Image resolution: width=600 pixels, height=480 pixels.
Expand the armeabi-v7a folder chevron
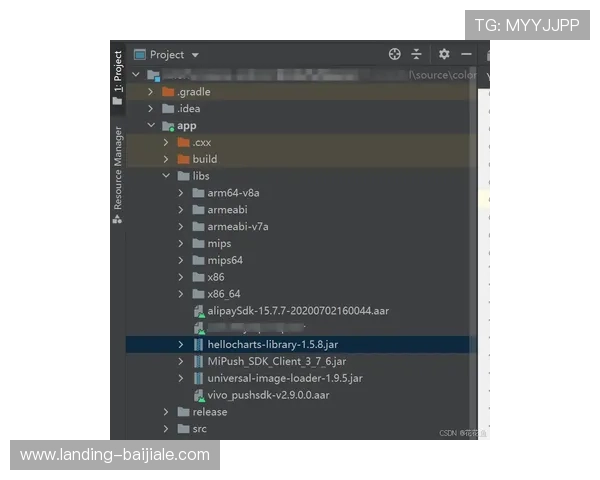pyautogui.click(x=181, y=227)
